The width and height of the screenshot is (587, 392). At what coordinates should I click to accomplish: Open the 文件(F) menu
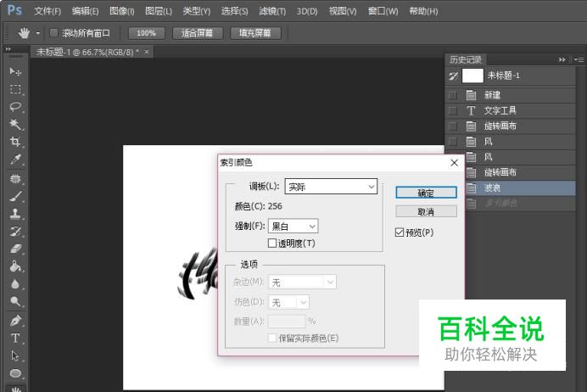click(x=48, y=11)
